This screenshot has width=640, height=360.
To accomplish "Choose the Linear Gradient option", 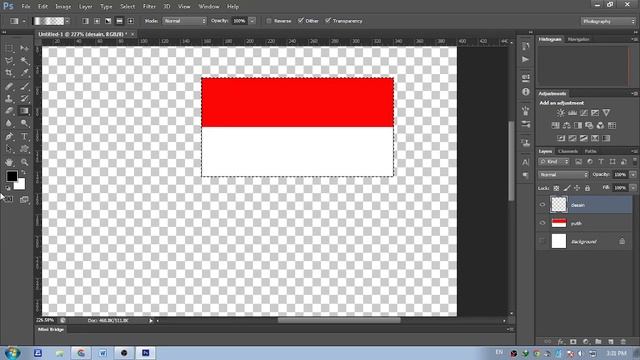I will pos(85,21).
